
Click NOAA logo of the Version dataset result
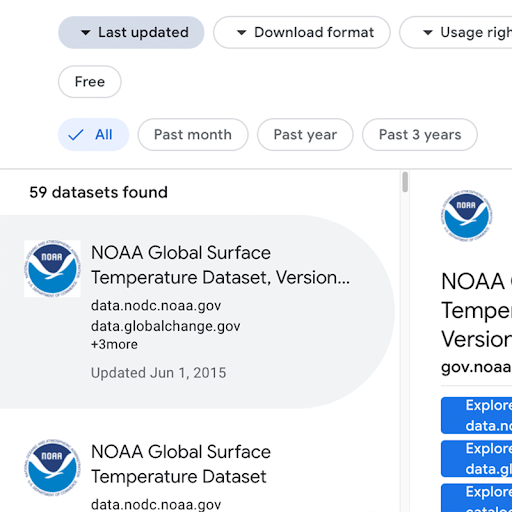pyautogui.click(x=52, y=268)
